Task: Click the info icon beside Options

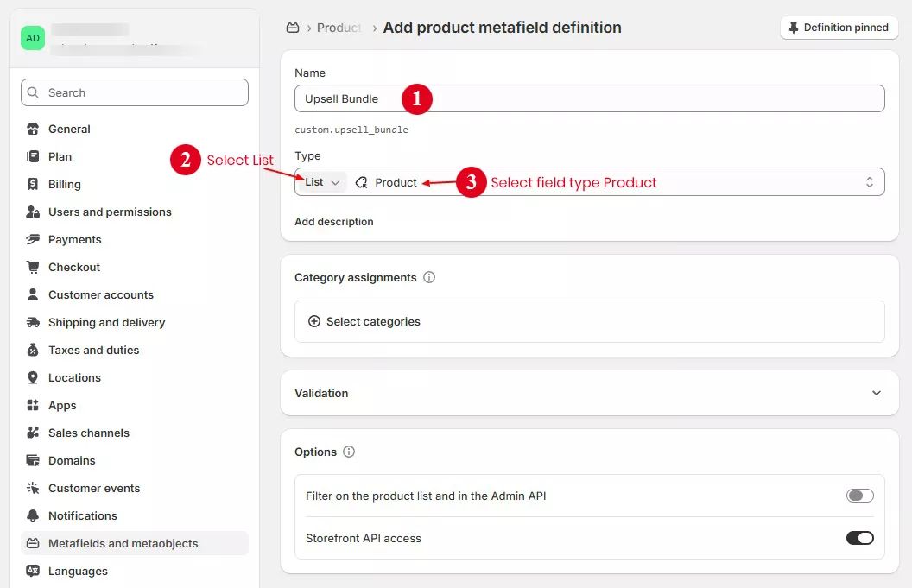Action: [350, 452]
